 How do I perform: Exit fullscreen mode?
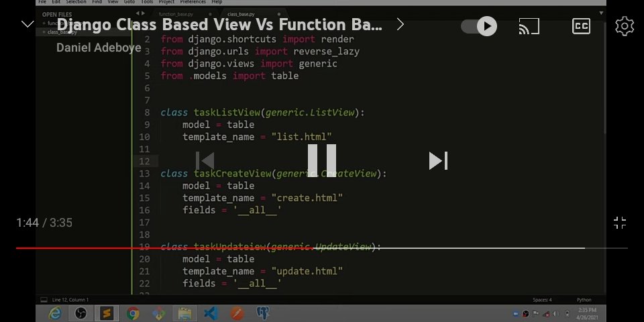click(619, 223)
